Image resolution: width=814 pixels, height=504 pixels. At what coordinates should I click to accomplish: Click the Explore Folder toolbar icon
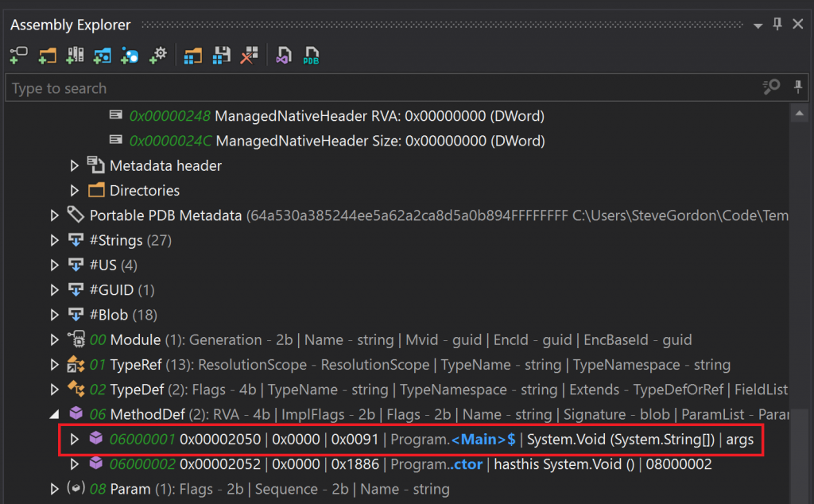[47, 55]
